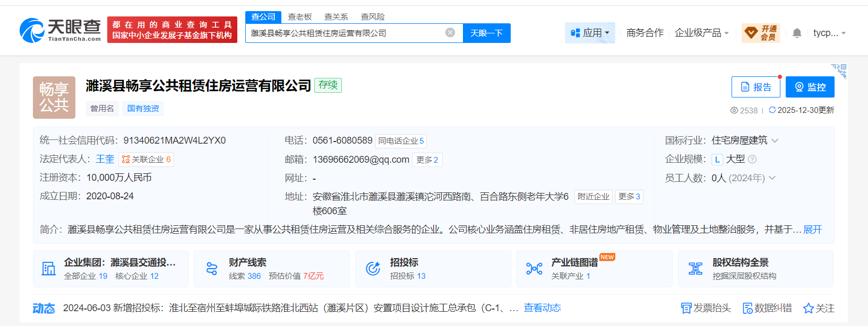Click the 报告 report button
This screenshot has height=326, width=868.
[x=756, y=87]
